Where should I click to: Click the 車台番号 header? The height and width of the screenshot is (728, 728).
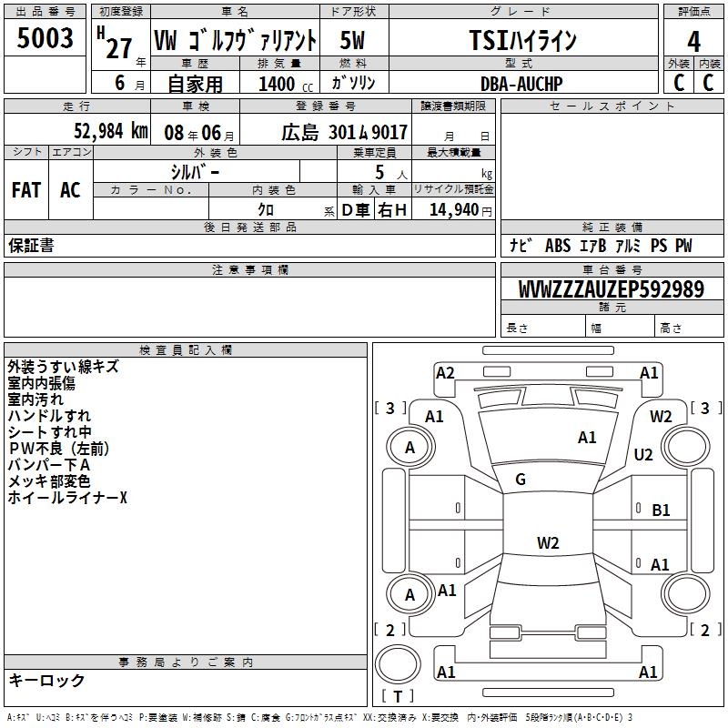[x=612, y=269]
